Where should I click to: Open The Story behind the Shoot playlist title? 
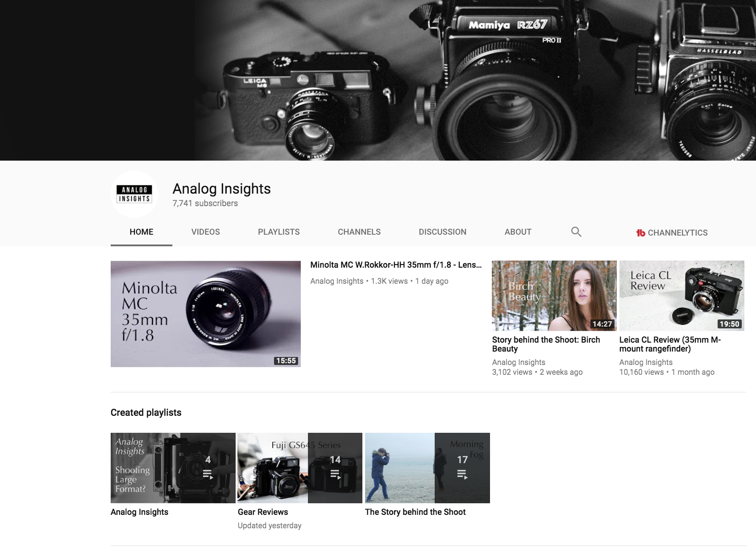pos(415,512)
